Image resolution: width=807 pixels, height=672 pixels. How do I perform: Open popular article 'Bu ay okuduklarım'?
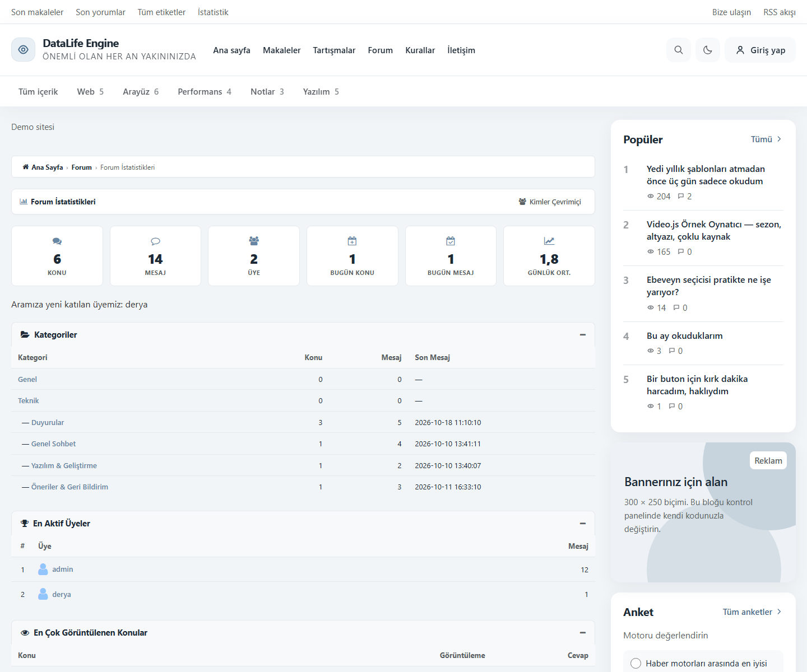tap(685, 335)
